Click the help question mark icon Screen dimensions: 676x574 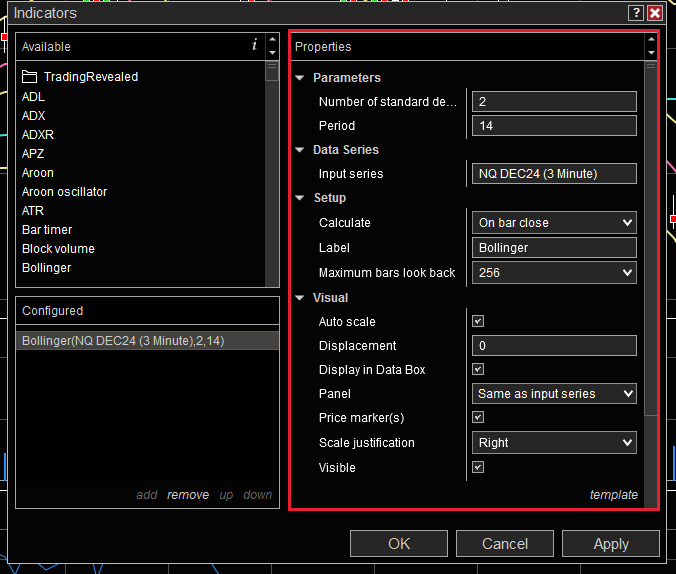636,13
